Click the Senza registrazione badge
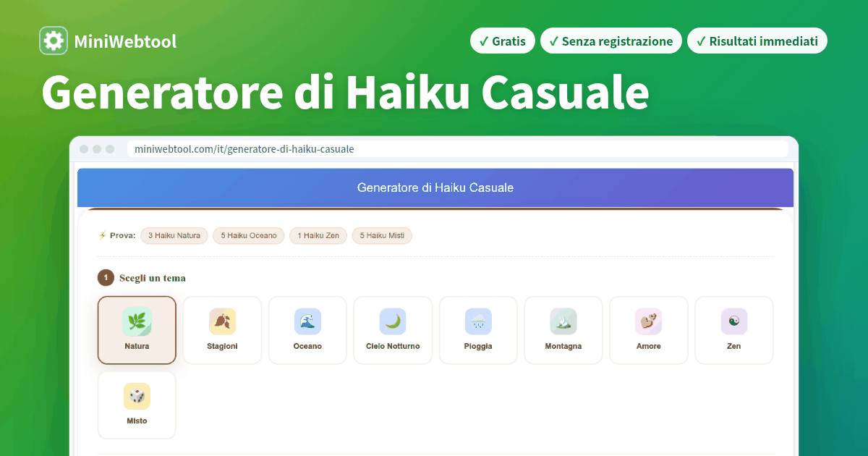 611,41
